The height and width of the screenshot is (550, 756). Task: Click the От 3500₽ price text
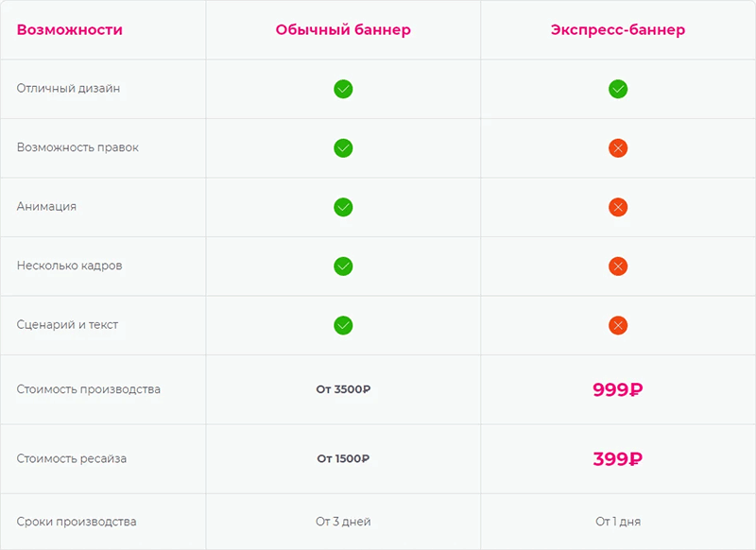pos(343,389)
